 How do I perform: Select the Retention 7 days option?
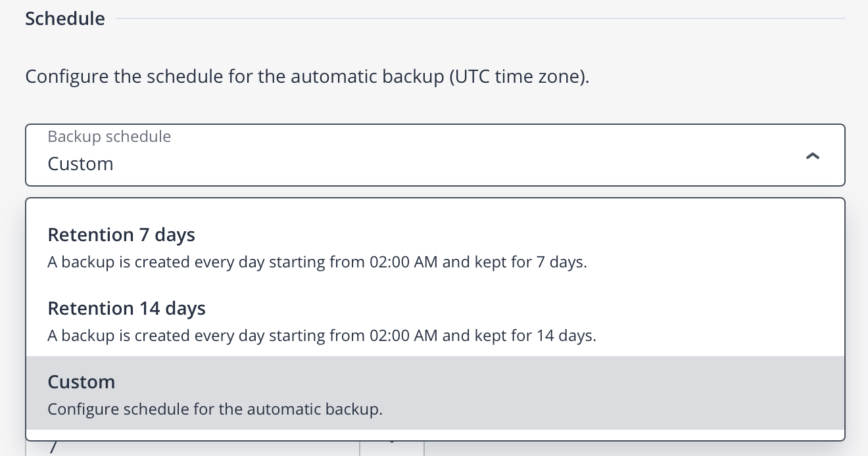click(434, 248)
